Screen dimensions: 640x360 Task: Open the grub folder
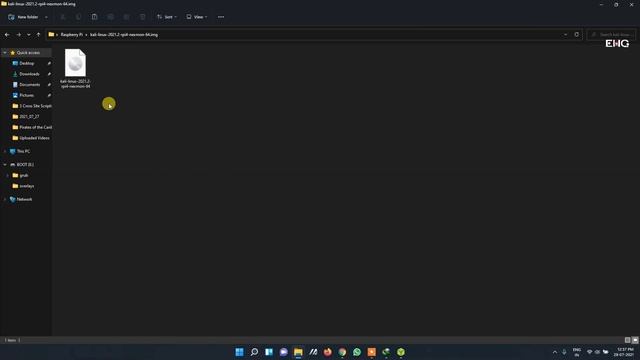[x=23, y=175]
